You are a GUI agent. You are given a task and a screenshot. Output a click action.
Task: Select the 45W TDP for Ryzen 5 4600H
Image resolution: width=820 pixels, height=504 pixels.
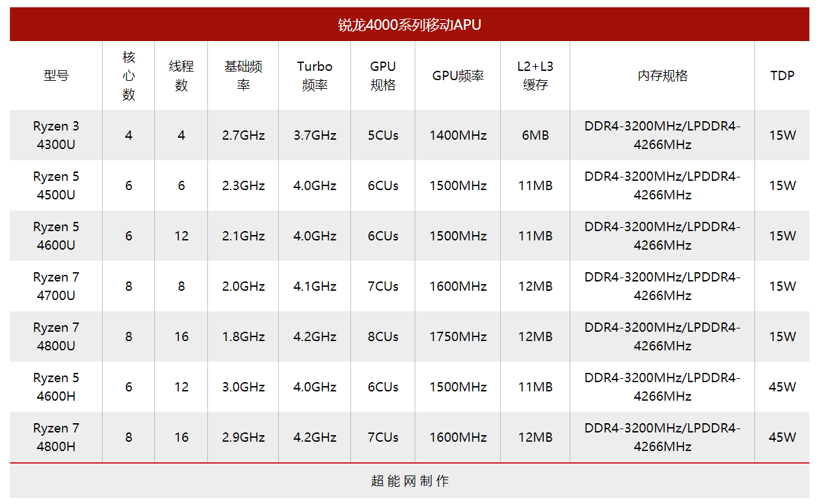pos(782,387)
